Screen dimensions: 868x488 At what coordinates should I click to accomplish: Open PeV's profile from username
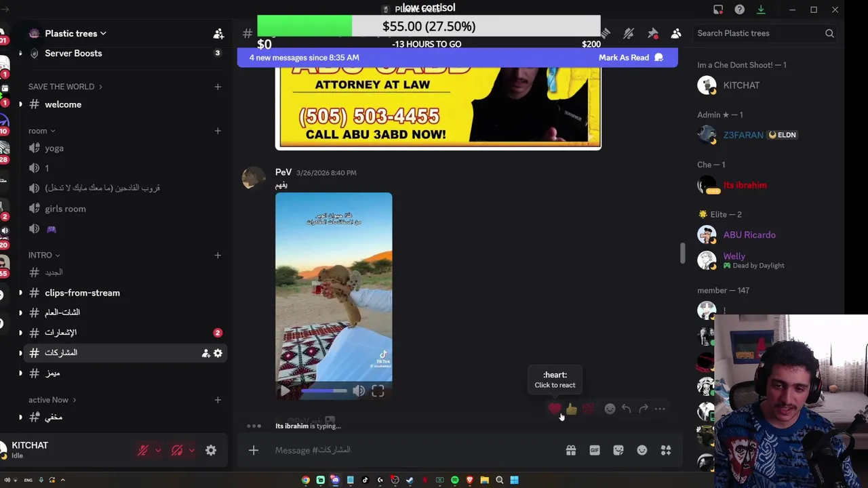tap(283, 172)
